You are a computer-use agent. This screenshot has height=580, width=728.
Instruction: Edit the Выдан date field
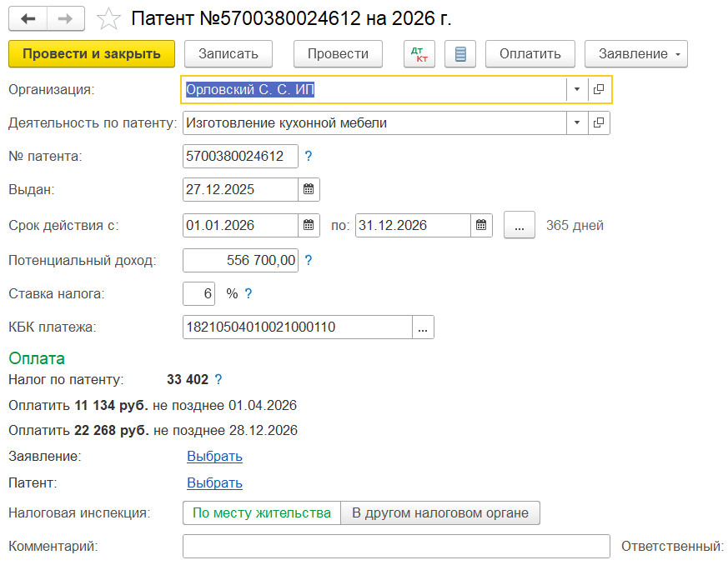(x=240, y=189)
